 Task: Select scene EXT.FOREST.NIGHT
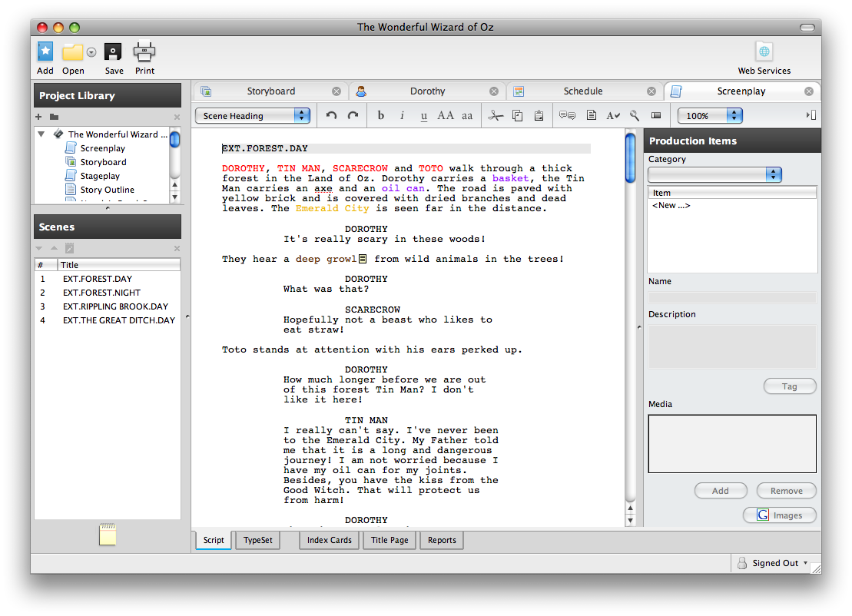[x=108, y=293]
